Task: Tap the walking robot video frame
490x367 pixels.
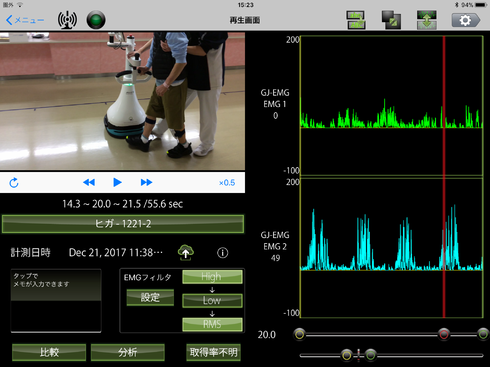Action: [x=122, y=101]
